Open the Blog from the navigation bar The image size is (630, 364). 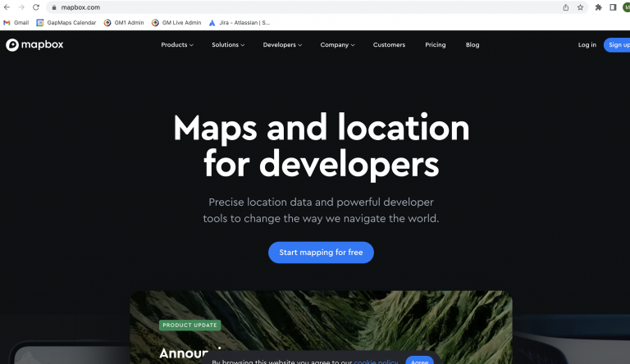click(472, 45)
